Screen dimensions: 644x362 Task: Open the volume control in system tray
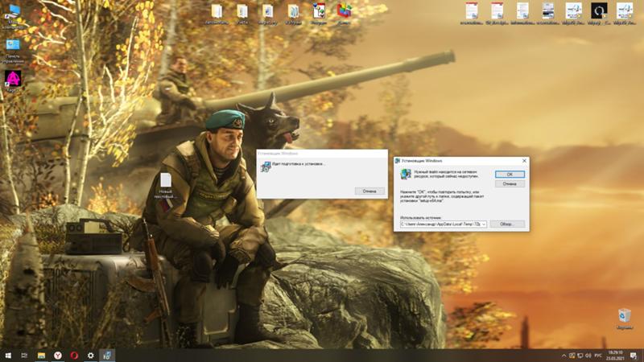point(588,356)
